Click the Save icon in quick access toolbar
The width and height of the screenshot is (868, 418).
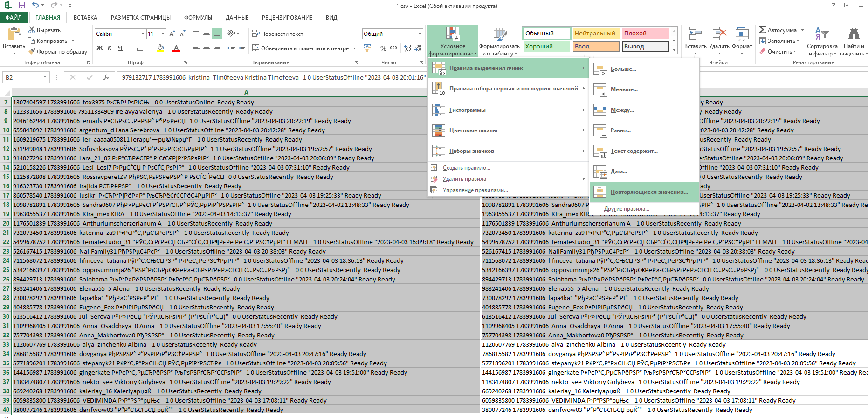(x=22, y=5)
